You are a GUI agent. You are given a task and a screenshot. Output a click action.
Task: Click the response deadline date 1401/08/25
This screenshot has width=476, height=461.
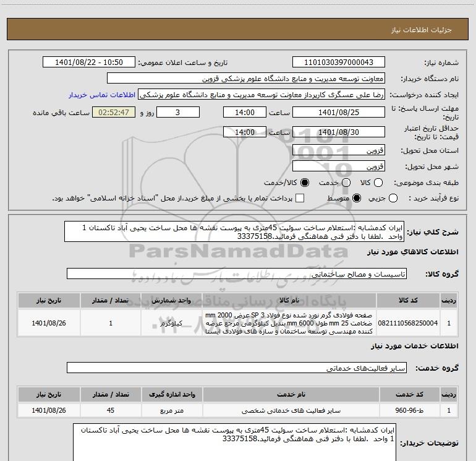coord(339,112)
